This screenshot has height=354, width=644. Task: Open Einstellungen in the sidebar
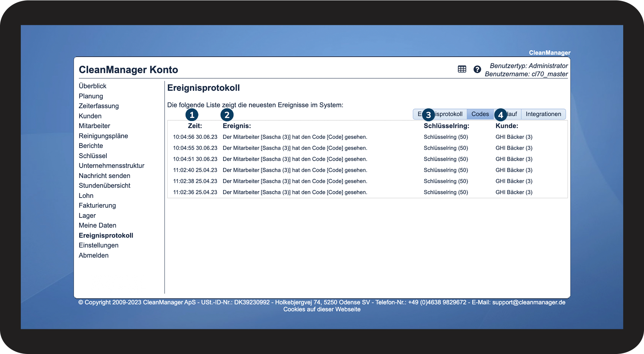98,245
